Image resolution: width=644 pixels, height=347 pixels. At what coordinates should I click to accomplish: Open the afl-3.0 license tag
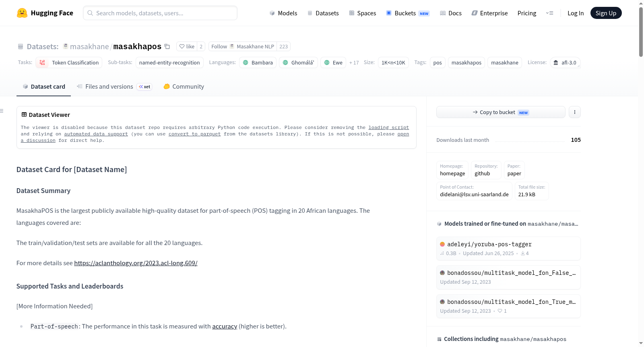pyautogui.click(x=565, y=62)
